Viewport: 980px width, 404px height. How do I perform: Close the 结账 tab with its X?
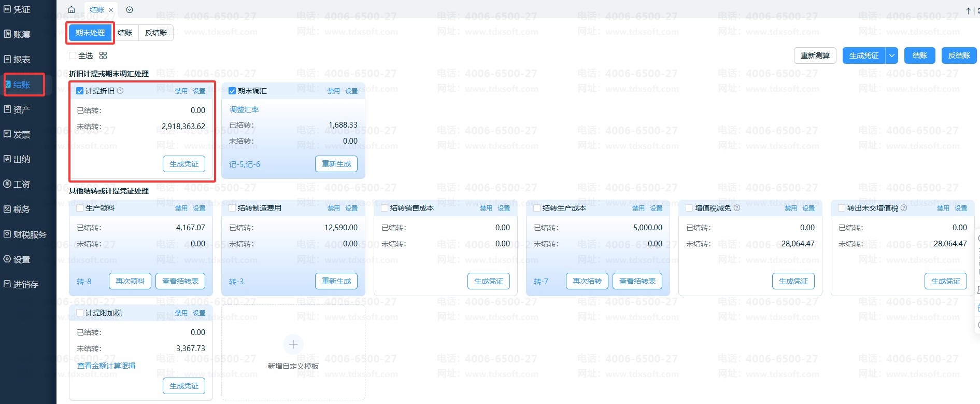(x=111, y=10)
